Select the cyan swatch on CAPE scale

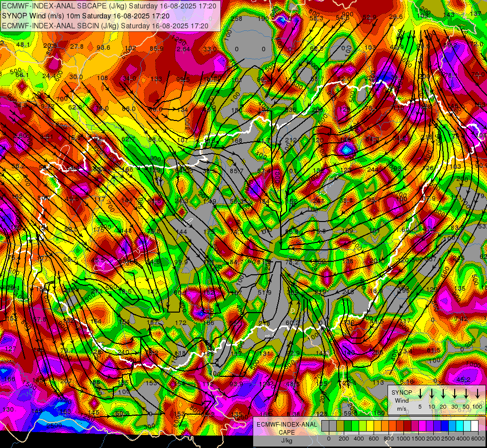460,426
